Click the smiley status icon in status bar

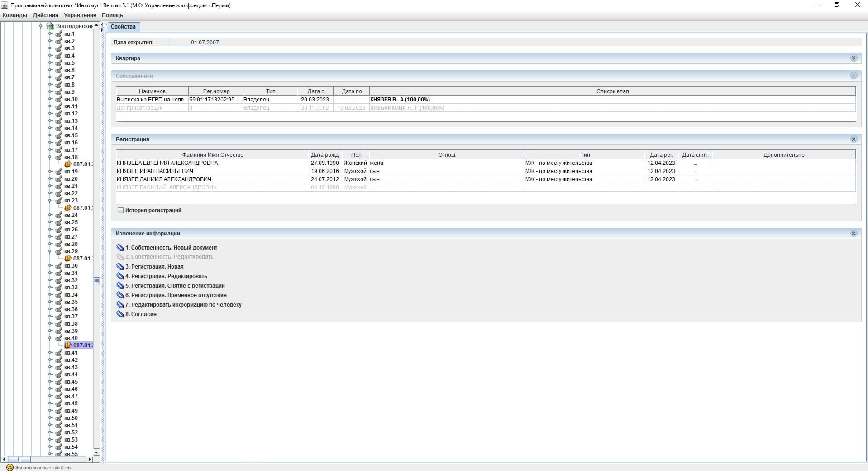point(10,467)
